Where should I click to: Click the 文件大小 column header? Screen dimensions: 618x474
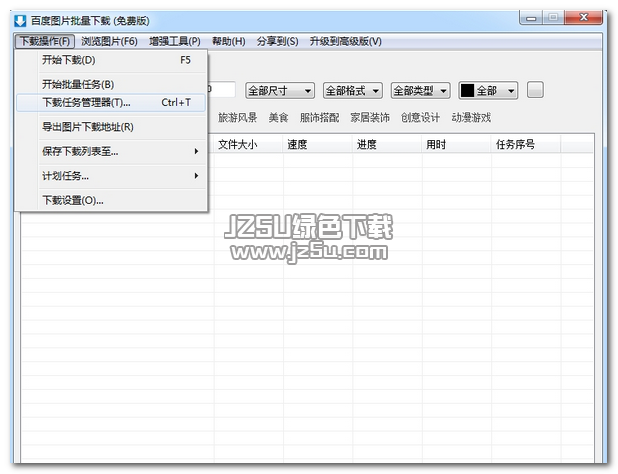[249, 144]
